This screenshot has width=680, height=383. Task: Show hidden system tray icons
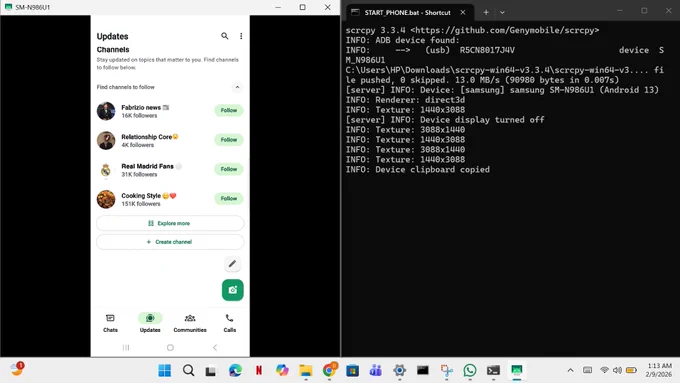pyautogui.click(x=570, y=370)
